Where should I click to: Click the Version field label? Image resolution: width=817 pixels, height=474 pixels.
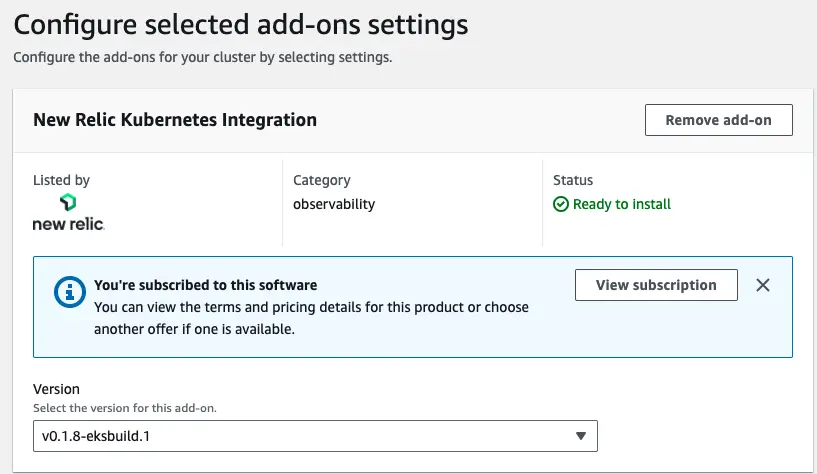[x=56, y=389]
